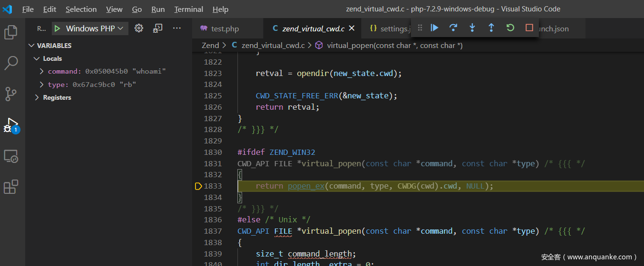Open the Remote Explorer icon

[11, 156]
